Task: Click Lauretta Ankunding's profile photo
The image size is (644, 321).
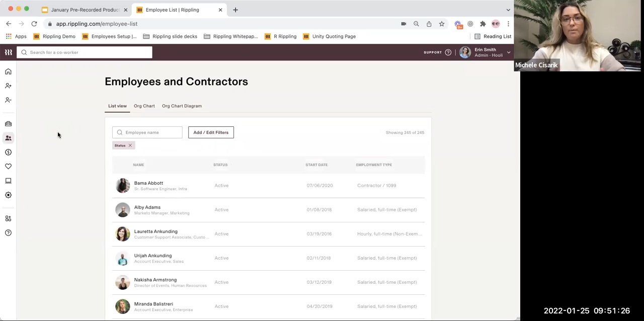Action: point(122,234)
